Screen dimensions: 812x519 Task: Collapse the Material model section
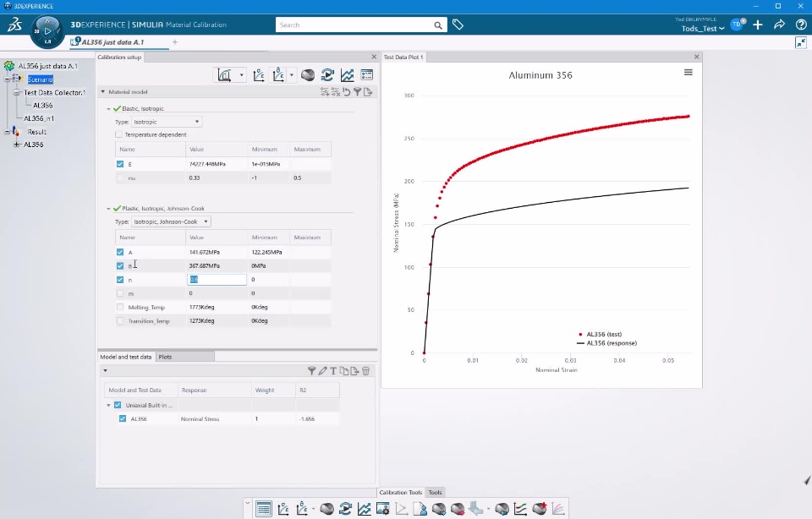pos(102,91)
